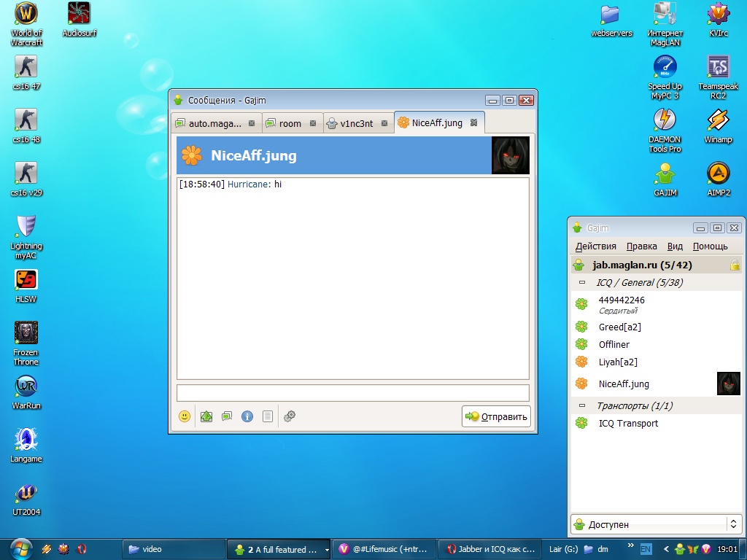Screen dimensions: 747x560
Task: Click the gears actions icon in chat toolbar
Action: [290, 416]
